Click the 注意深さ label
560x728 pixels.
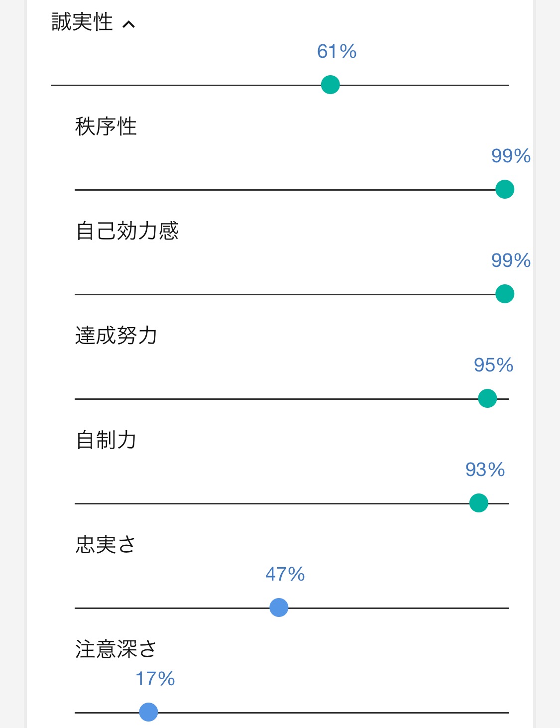(116, 649)
